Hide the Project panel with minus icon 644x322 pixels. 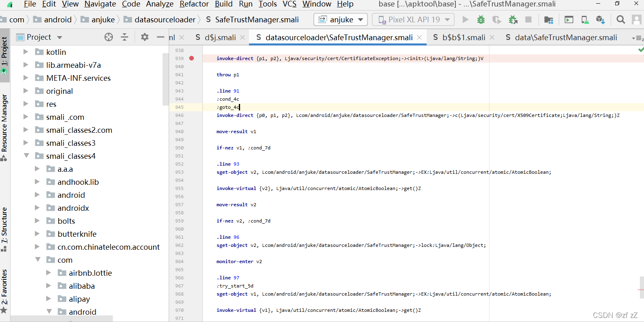click(161, 37)
